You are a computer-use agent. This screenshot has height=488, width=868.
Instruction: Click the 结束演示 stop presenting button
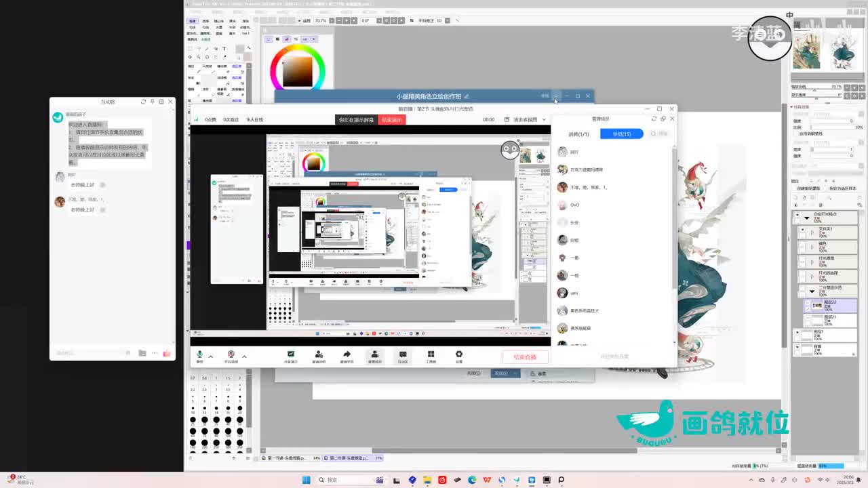point(391,120)
